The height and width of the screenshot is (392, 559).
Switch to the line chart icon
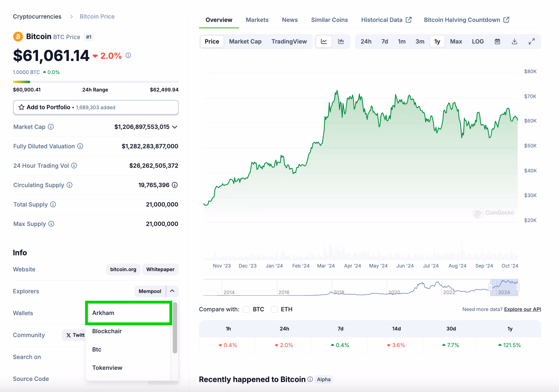(x=324, y=42)
